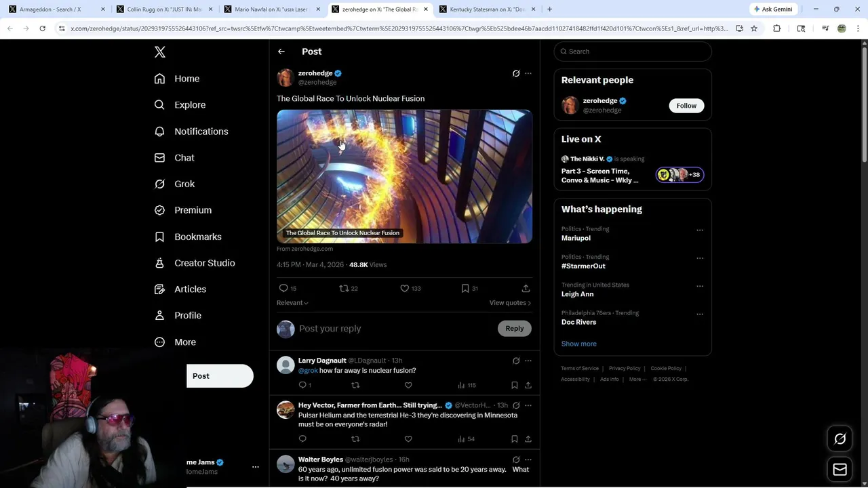The width and height of the screenshot is (868, 488).
Task: Open Terms of Service link
Action: pos(580,369)
